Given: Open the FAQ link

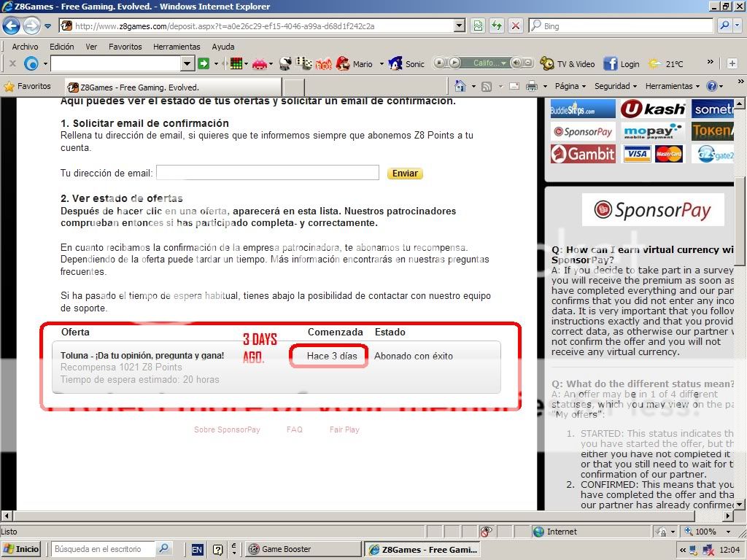Looking at the screenshot, I should pos(294,429).
